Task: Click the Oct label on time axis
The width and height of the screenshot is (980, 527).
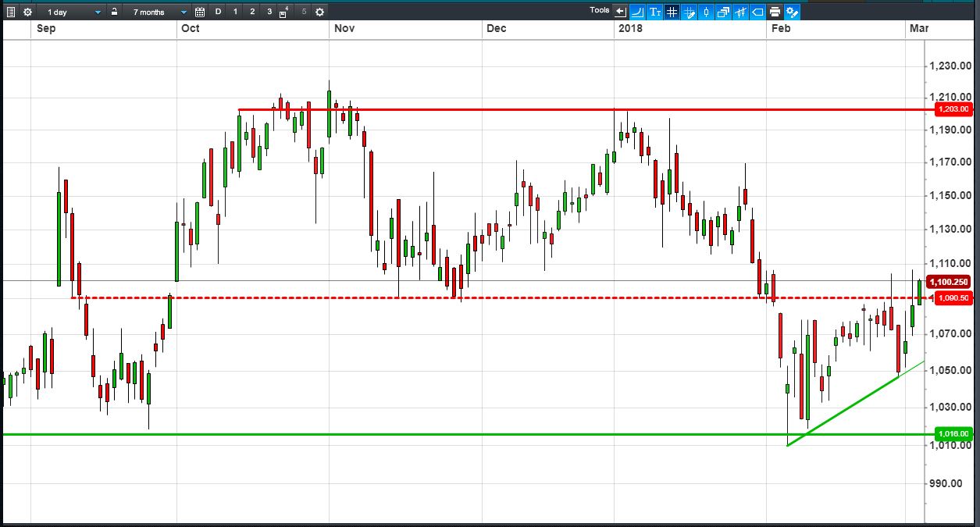Action: [190, 28]
